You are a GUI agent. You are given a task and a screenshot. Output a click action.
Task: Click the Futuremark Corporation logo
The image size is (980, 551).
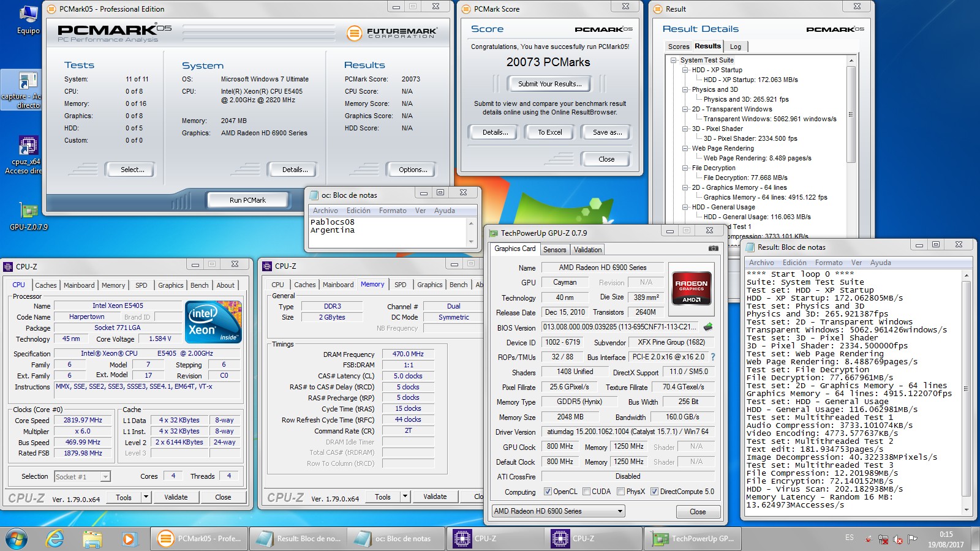pyautogui.click(x=392, y=33)
